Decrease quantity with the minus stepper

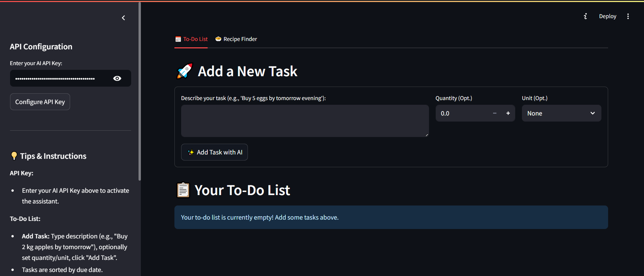pos(494,113)
